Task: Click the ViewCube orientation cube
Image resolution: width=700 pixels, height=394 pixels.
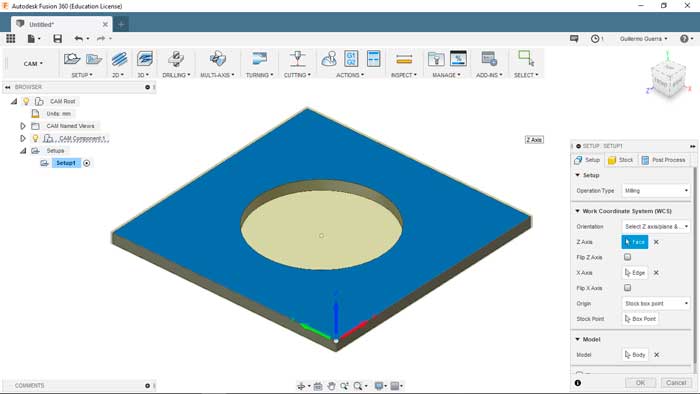Action: (668, 79)
